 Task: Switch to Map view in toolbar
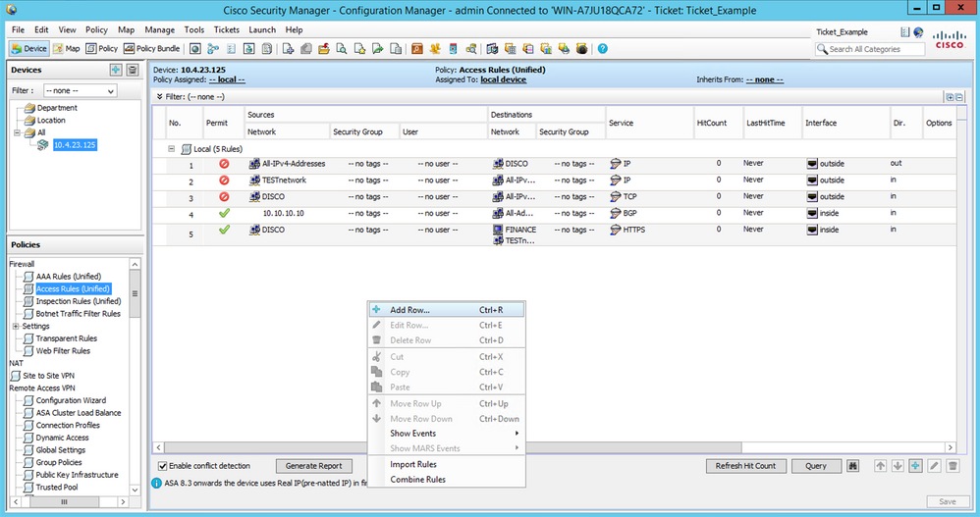tap(67, 48)
